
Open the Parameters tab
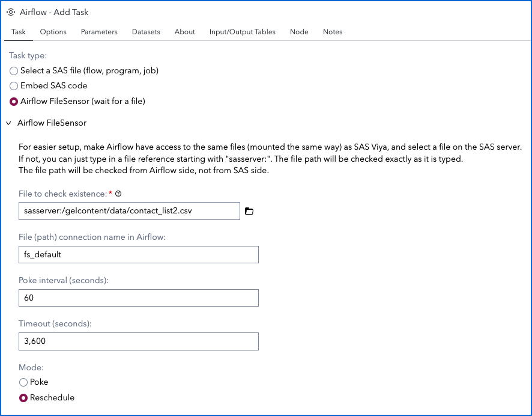(x=99, y=32)
